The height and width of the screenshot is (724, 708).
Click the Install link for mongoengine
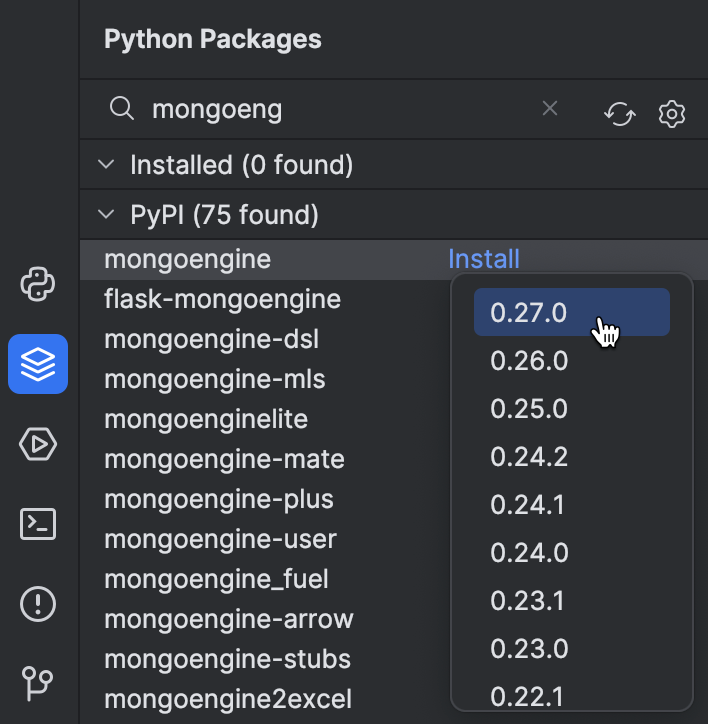[x=484, y=259]
